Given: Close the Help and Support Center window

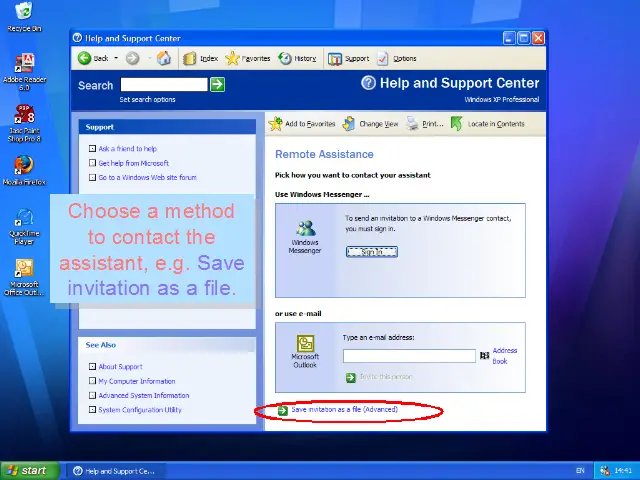Looking at the screenshot, I should [538, 38].
